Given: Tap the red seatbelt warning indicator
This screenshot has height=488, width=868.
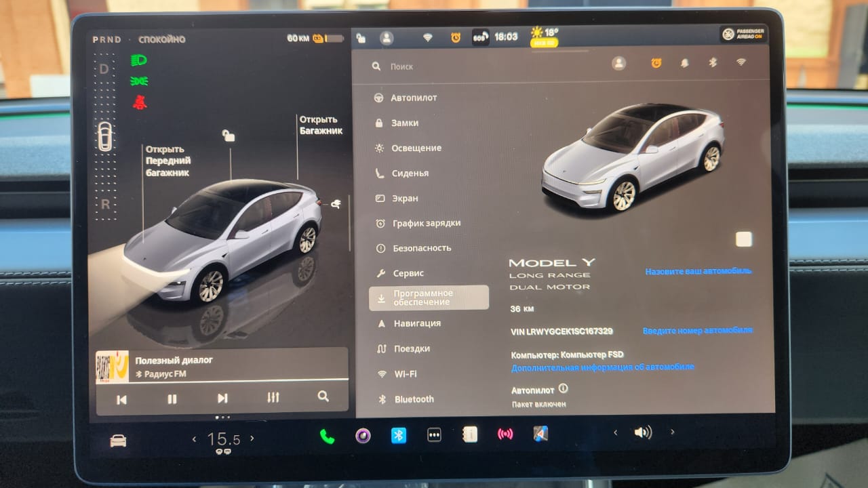Looking at the screenshot, I should pos(140,102).
